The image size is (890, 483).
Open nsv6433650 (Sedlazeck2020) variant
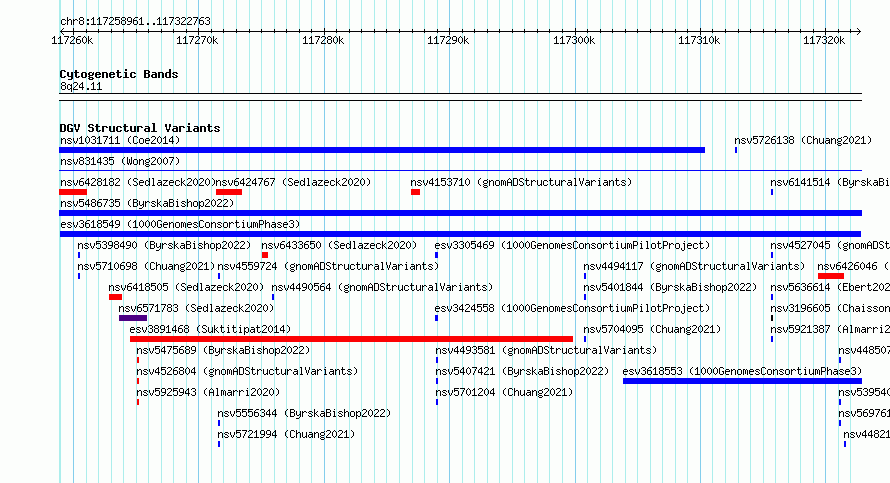[339, 245]
